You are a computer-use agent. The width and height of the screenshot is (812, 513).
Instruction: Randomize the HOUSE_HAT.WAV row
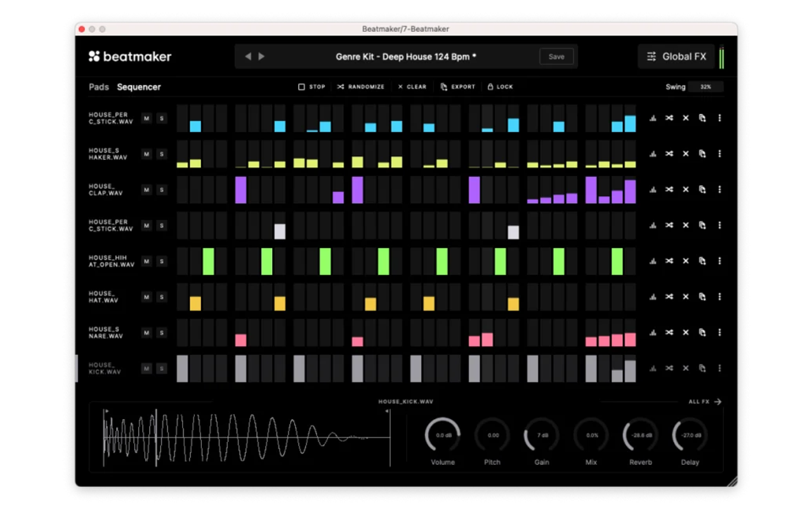669,296
